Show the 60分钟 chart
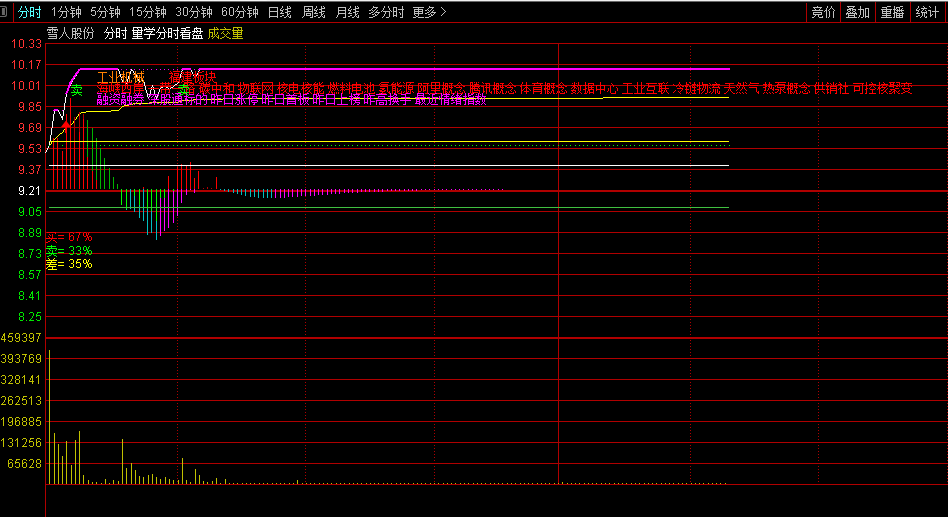The width and height of the screenshot is (948, 517). [240, 12]
